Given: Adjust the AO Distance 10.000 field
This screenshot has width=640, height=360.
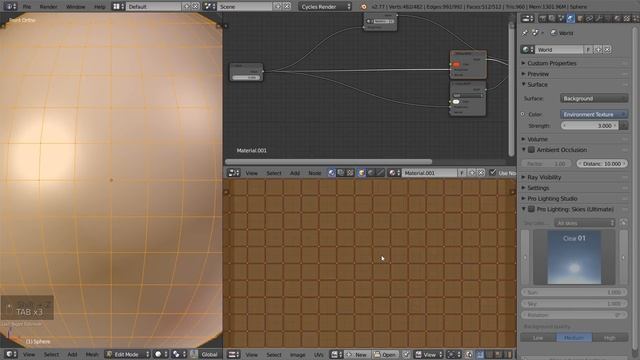Looking at the screenshot, I should tap(602, 164).
